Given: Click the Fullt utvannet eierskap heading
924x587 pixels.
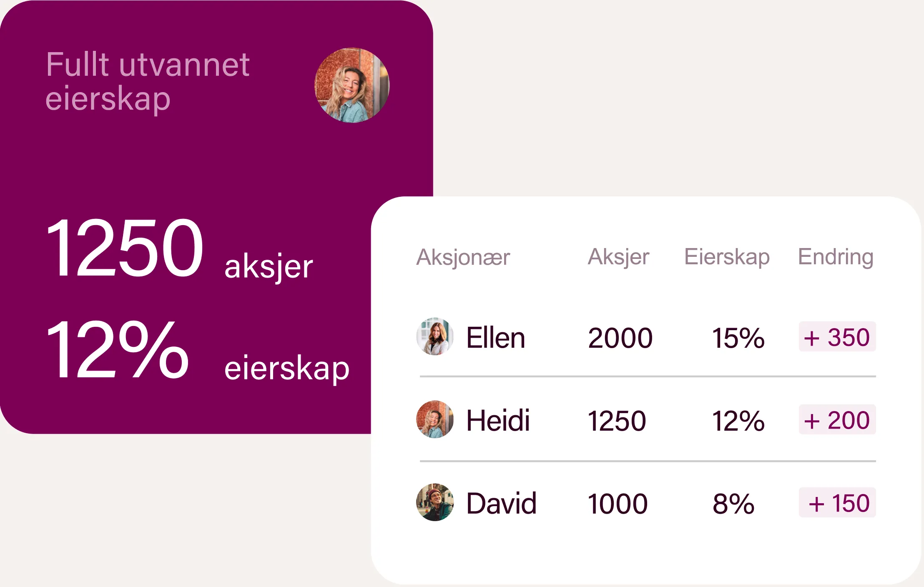Looking at the screenshot, I should [148, 81].
